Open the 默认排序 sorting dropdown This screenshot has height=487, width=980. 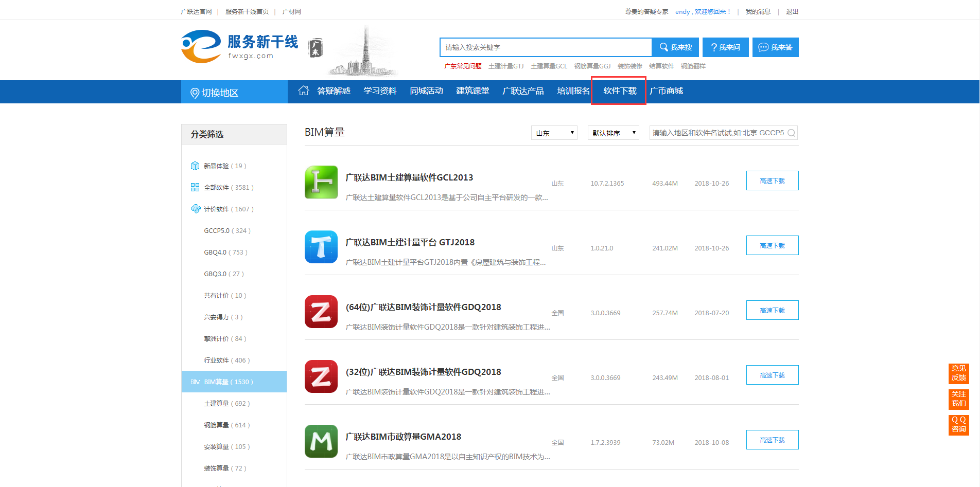pos(614,133)
